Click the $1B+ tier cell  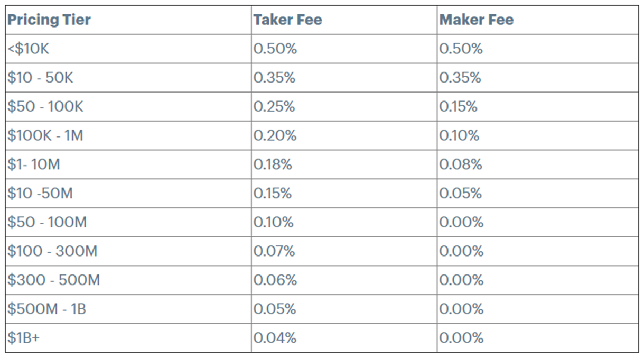[128, 338]
